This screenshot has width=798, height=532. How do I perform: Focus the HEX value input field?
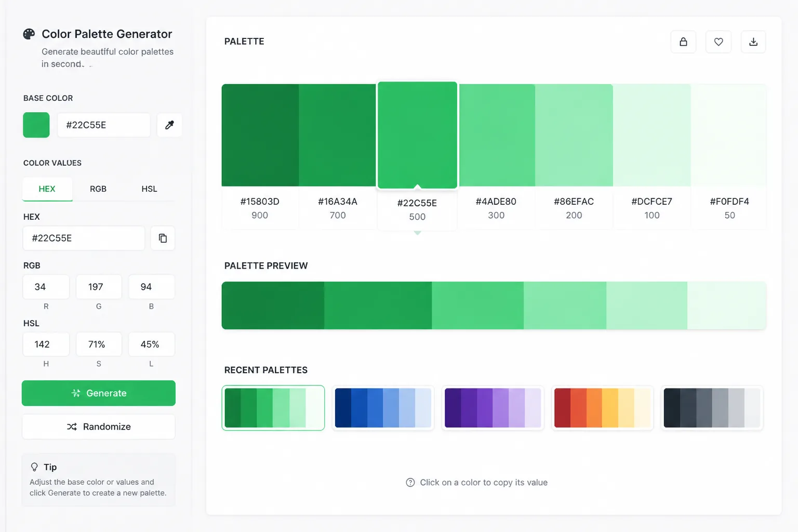pos(84,238)
